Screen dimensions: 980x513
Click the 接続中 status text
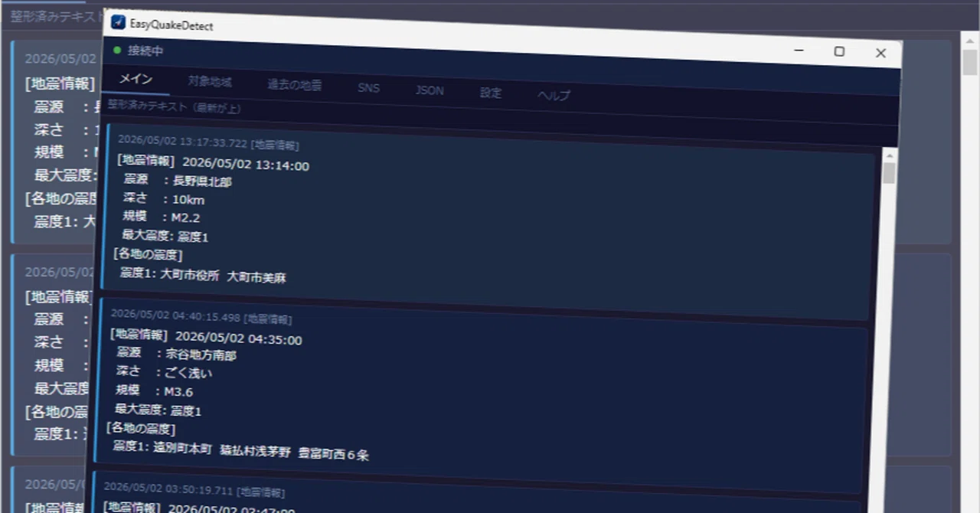[x=145, y=51]
